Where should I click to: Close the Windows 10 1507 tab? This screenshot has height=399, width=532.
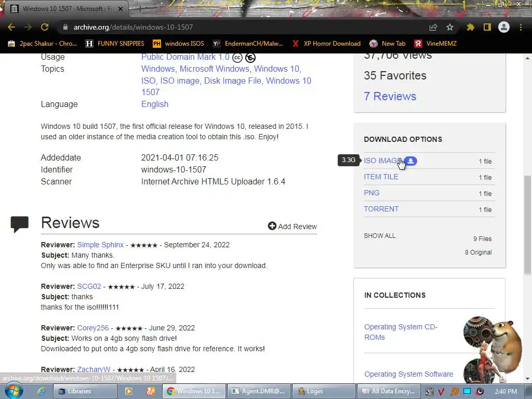[x=121, y=9]
